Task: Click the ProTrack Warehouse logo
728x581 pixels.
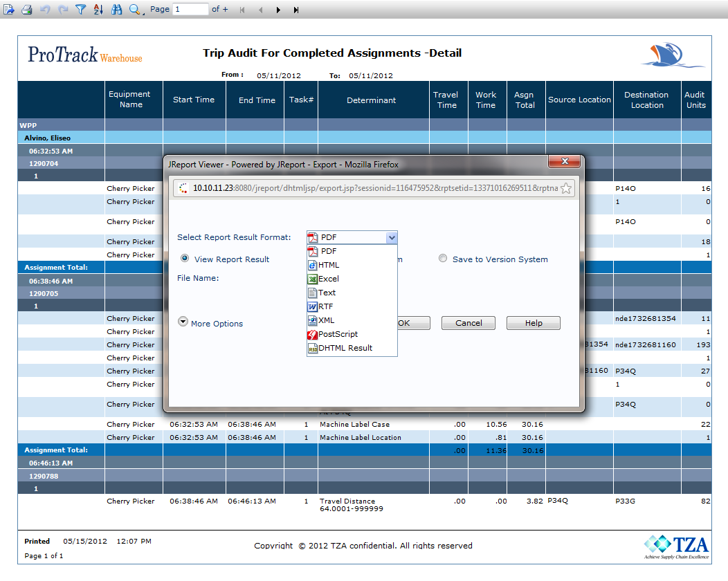Action: 85,54
